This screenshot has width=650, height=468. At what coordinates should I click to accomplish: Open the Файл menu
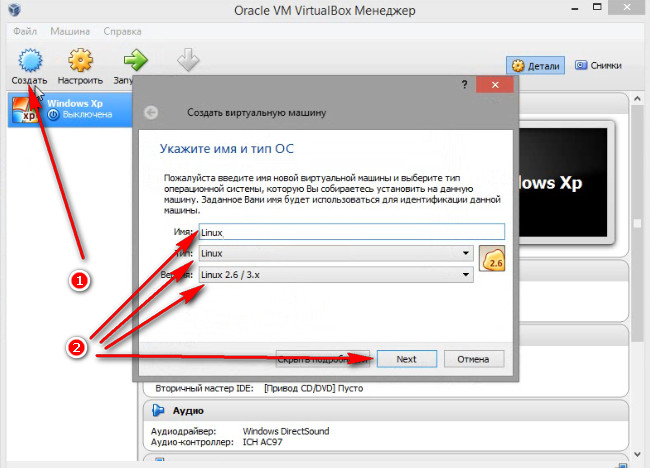click(x=25, y=31)
